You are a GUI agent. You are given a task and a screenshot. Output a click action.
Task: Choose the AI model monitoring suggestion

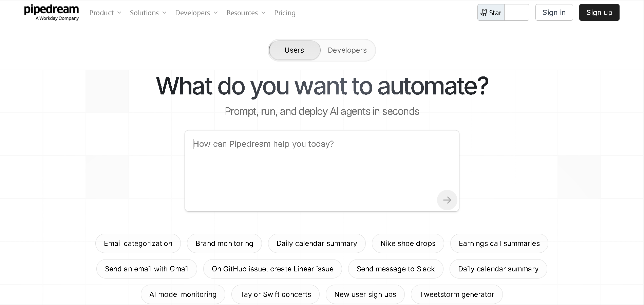[x=183, y=294]
